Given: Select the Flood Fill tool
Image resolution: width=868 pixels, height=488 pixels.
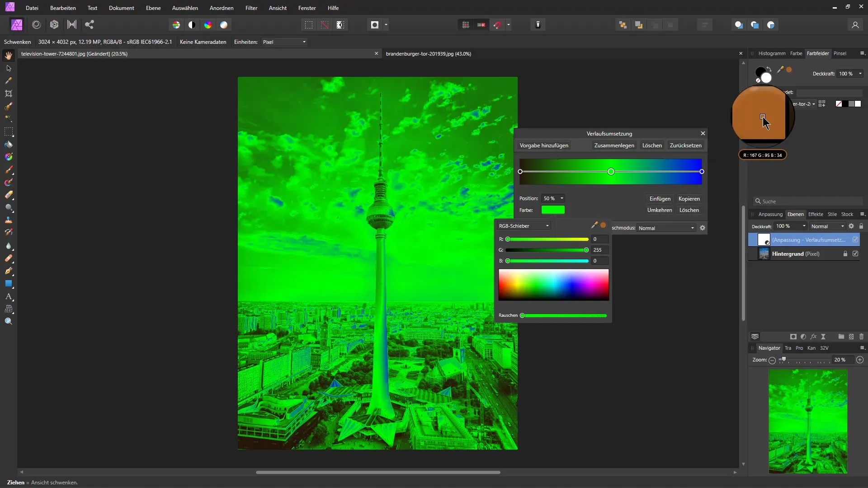Looking at the screenshot, I should click(x=9, y=145).
